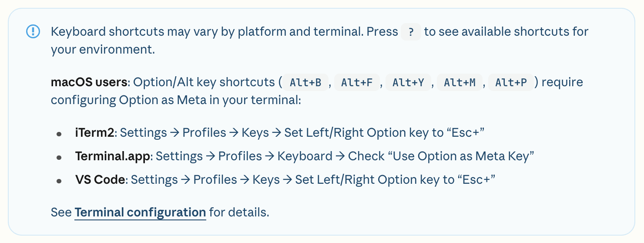Click the info icon in the callout

pos(33,32)
